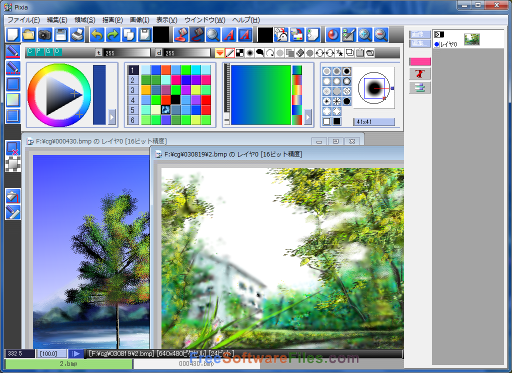The image size is (512, 373).
Task: Toggle visibility dot of レイヤ0 layer
Action: [437, 44]
